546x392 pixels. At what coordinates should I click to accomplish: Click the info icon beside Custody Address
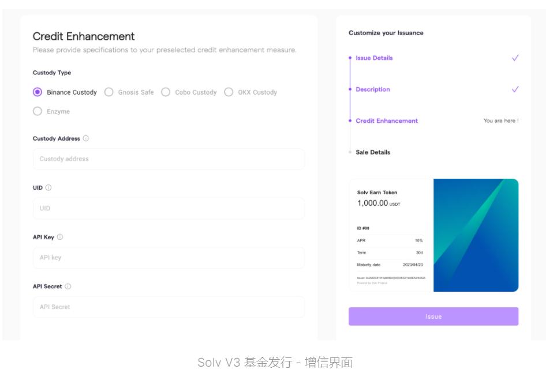tap(86, 138)
